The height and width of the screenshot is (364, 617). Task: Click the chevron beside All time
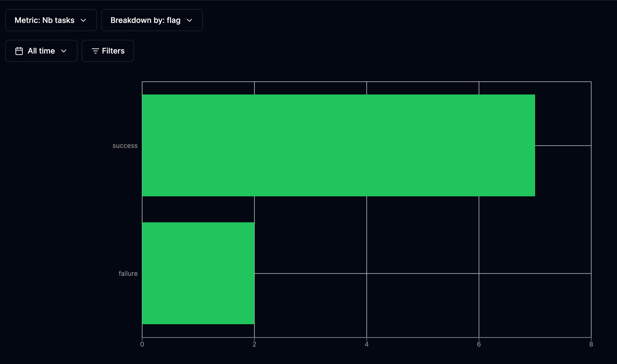point(64,51)
